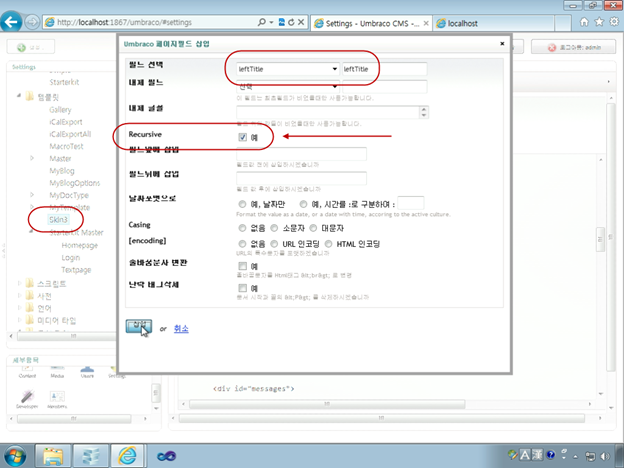
Task: Open the Users section icon
Action: 87,370
